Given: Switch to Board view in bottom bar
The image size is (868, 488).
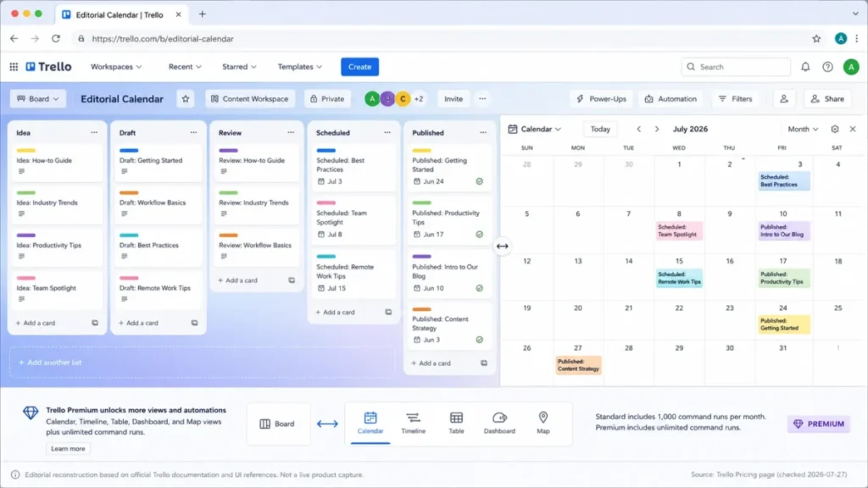Looking at the screenshot, I should click(277, 424).
